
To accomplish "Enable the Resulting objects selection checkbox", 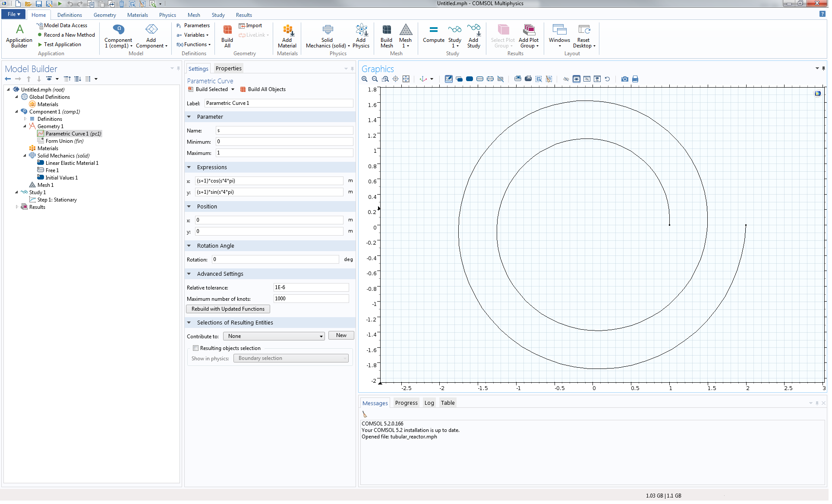I will point(196,348).
